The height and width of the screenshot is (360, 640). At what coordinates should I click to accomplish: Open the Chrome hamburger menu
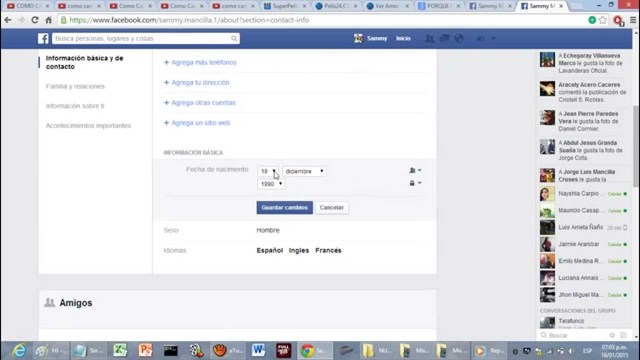[633, 20]
